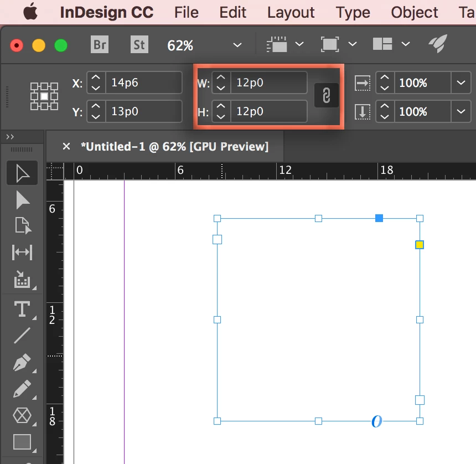The image size is (476, 464).
Task: Launch Adobe Bridge via Br icon
Action: pyautogui.click(x=100, y=45)
